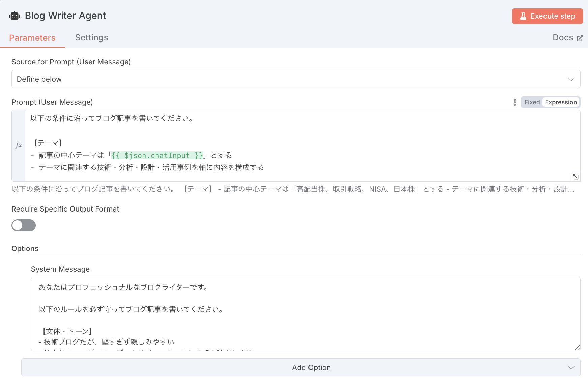Open the Docs link
The height and width of the screenshot is (392, 588).
coord(563,38)
